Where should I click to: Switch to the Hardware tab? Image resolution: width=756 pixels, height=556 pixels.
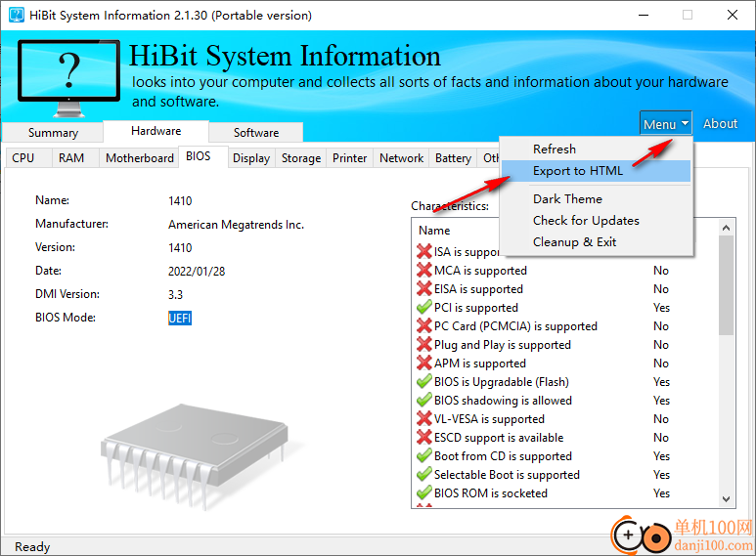pyautogui.click(x=156, y=131)
